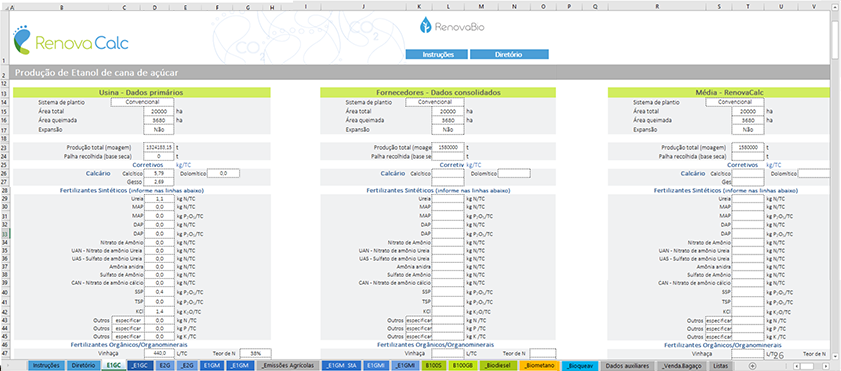Click Área total field in Usina section
The image size is (841, 371).
[x=159, y=111]
